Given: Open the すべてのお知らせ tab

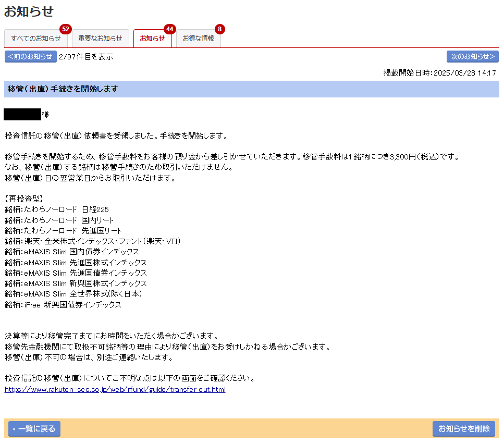Looking at the screenshot, I should (x=35, y=39).
